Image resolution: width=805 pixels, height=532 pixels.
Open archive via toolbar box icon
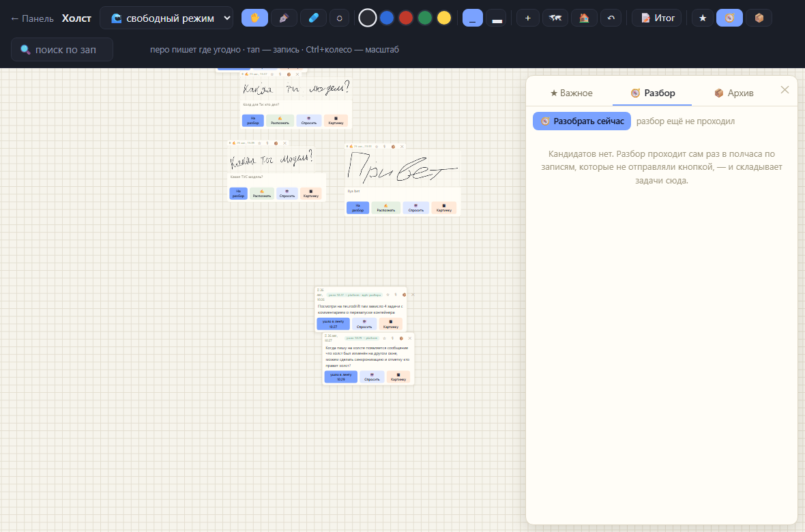pos(759,18)
